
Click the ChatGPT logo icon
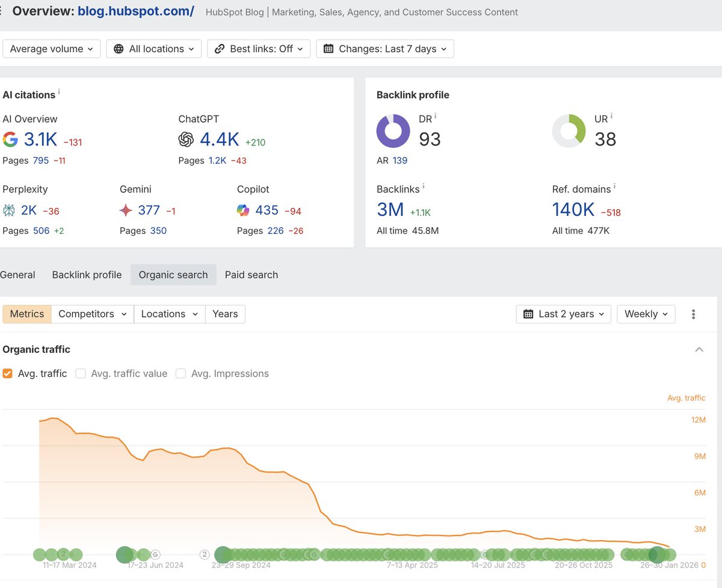click(x=186, y=139)
